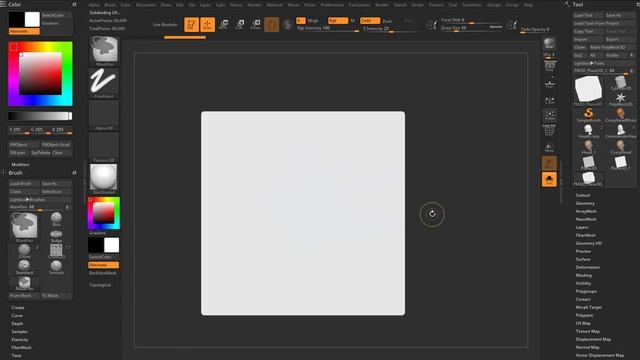Click the Rgb Intensity slider

point(327,29)
